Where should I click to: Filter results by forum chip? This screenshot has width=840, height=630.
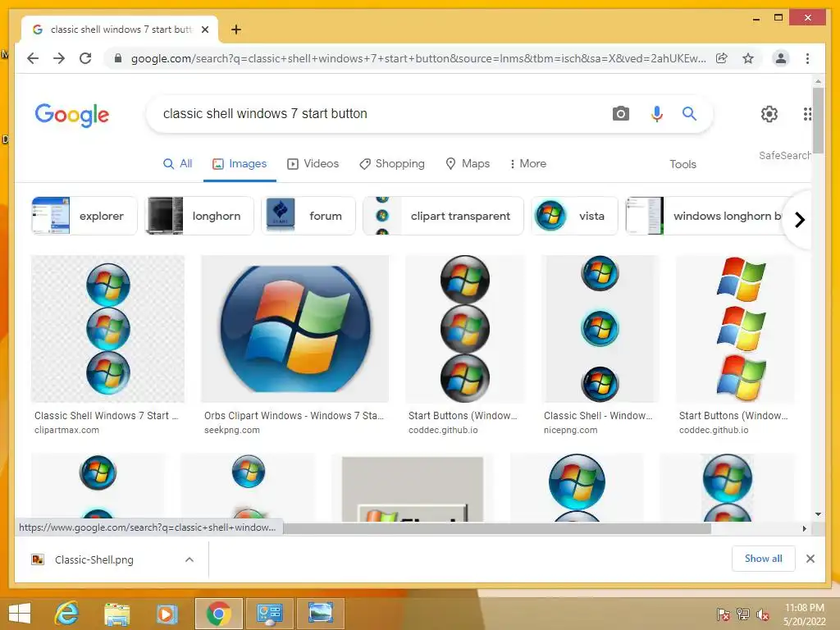point(308,216)
